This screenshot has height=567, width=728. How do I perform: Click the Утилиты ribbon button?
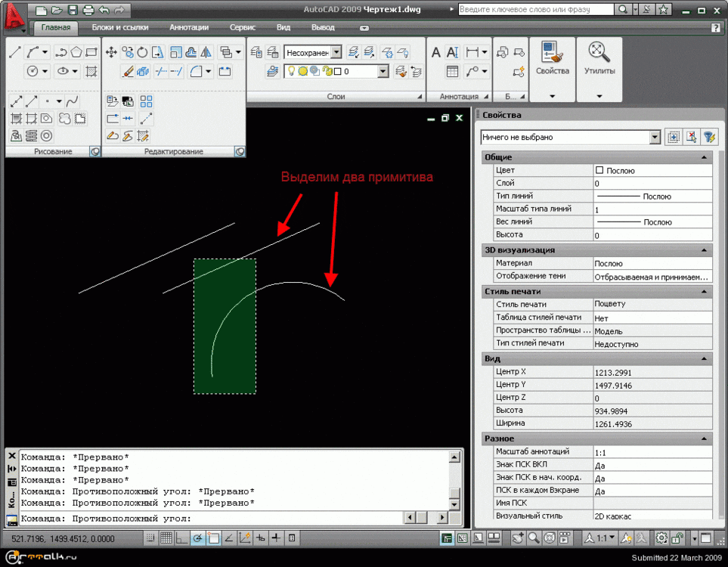[599, 60]
